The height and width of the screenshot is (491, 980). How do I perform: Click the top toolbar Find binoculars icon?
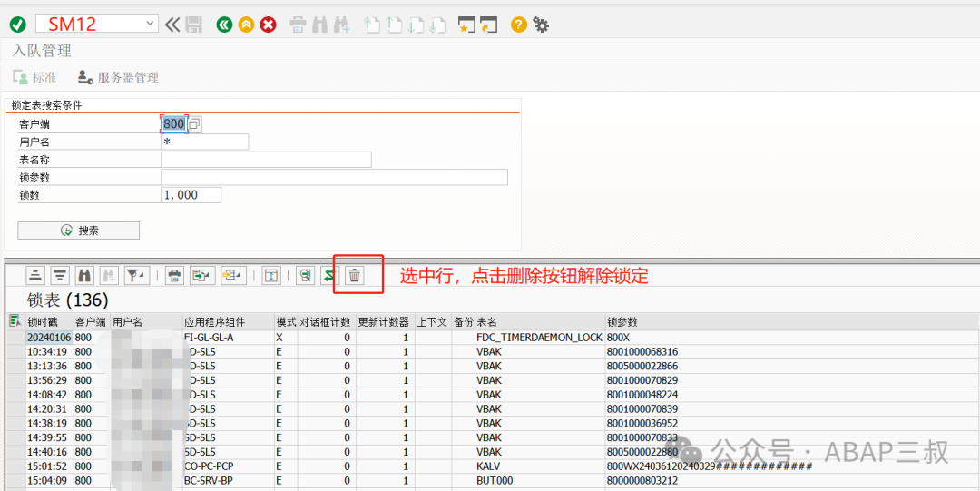[320, 25]
